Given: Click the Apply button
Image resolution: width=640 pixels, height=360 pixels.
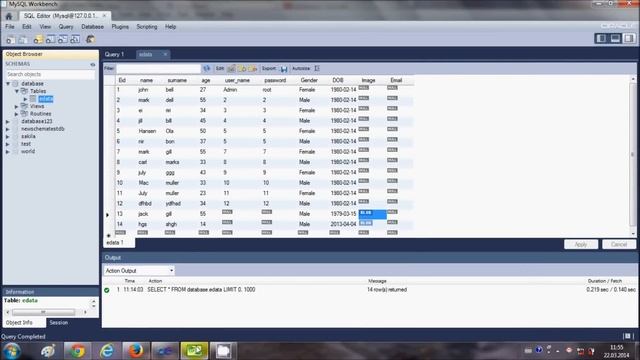Looking at the screenshot, I should coord(581,244).
